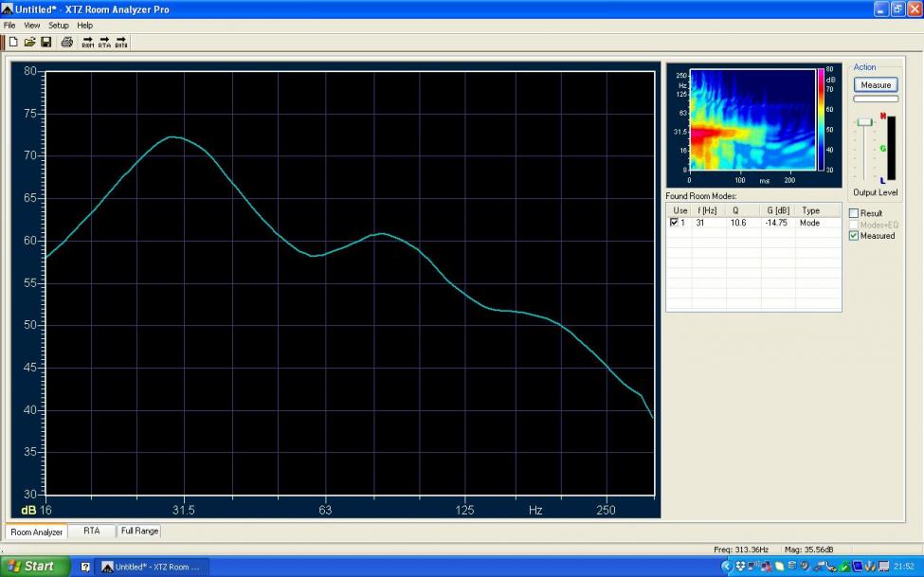Open the View menu
924x577 pixels.
pos(32,26)
